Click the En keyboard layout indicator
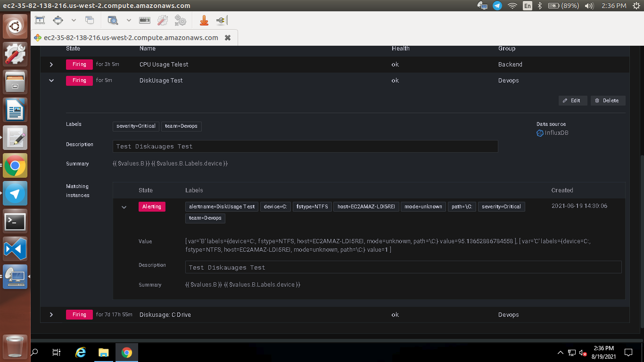Image resolution: width=644 pixels, height=362 pixels. (x=528, y=6)
